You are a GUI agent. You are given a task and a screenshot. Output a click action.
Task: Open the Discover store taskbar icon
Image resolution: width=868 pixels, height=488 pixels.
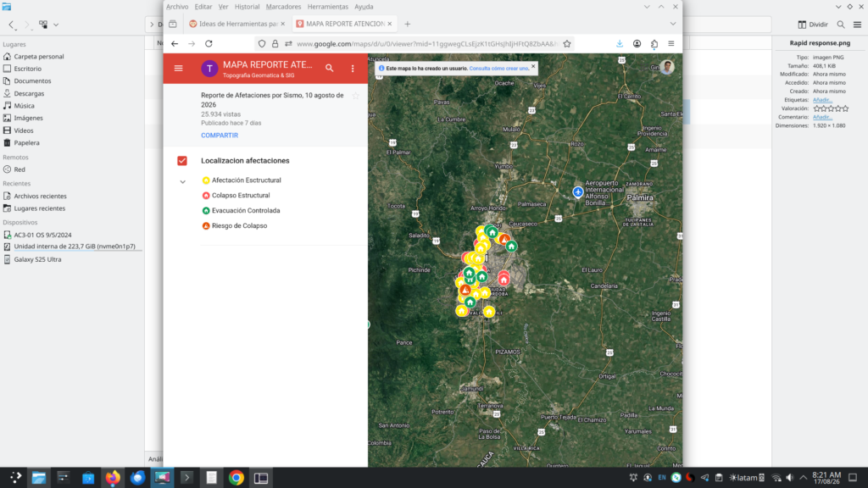[88, 478]
